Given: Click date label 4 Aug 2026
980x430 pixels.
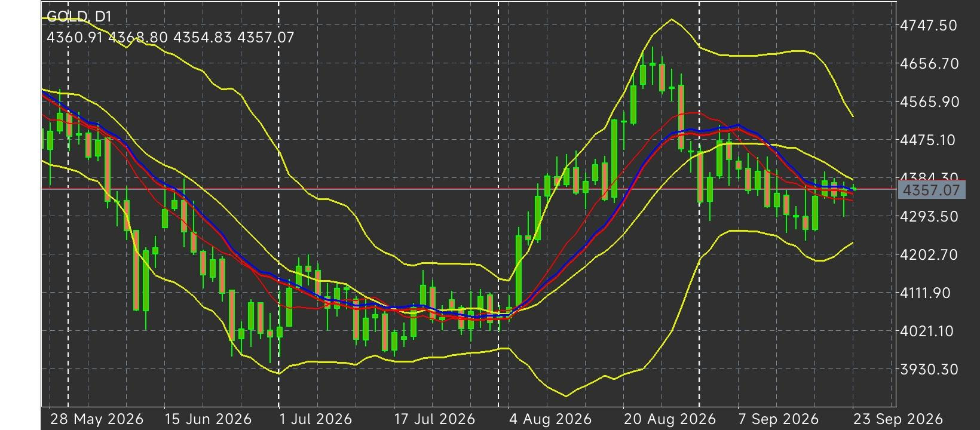Looking at the screenshot, I should (x=550, y=419).
